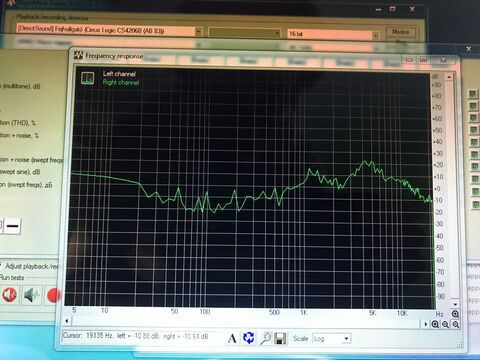
Task: Click the minus button on the left panel
Action: click(x=13, y=226)
